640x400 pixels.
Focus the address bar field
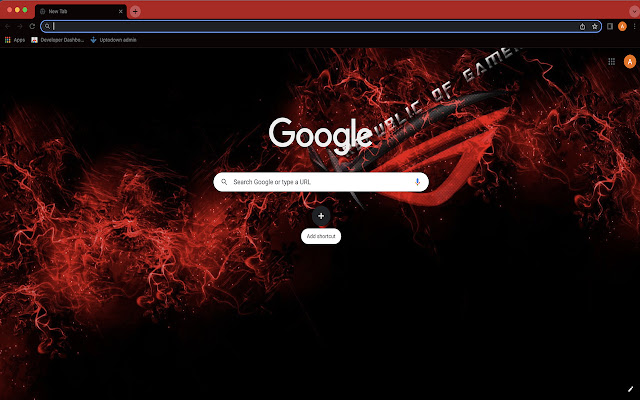pos(321,27)
